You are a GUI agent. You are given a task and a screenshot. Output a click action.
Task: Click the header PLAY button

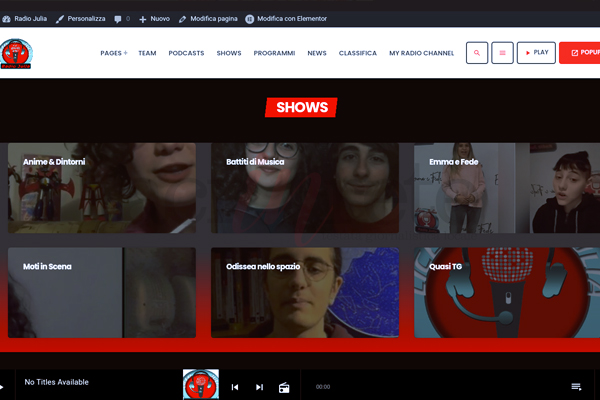click(x=536, y=53)
